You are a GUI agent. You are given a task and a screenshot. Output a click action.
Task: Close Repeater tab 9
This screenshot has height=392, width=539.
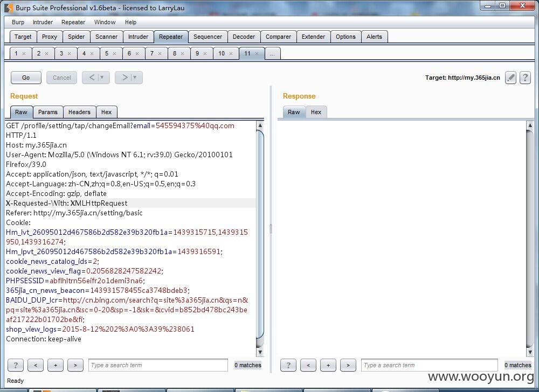click(205, 53)
